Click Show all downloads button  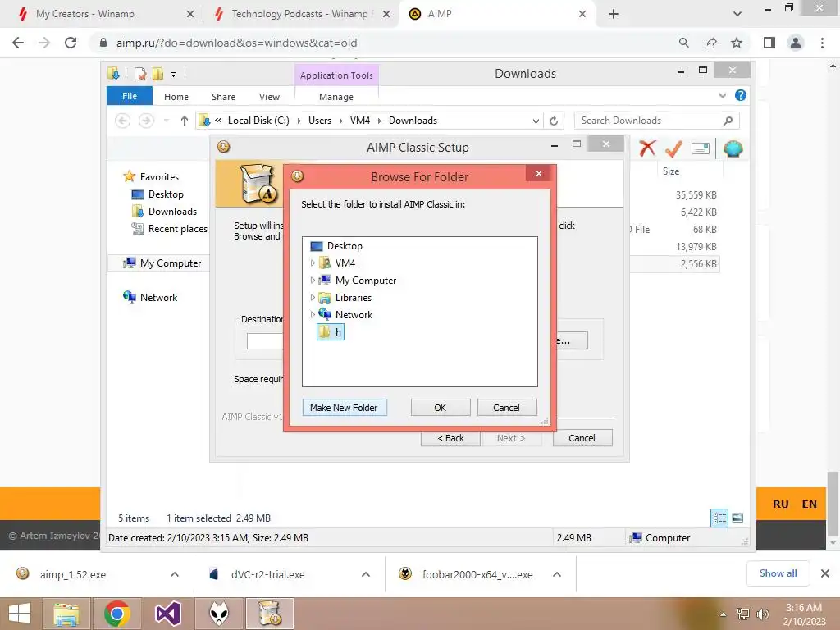point(778,573)
